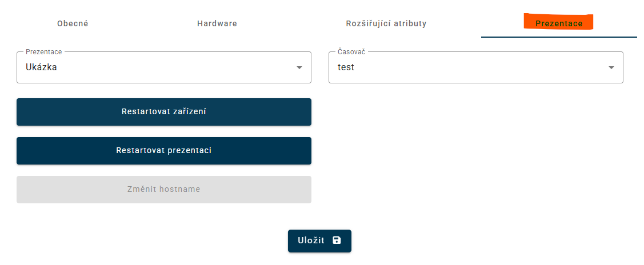This screenshot has height=265, width=644.
Task: Click the small Časovač field label
Action: pyautogui.click(x=351, y=52)
